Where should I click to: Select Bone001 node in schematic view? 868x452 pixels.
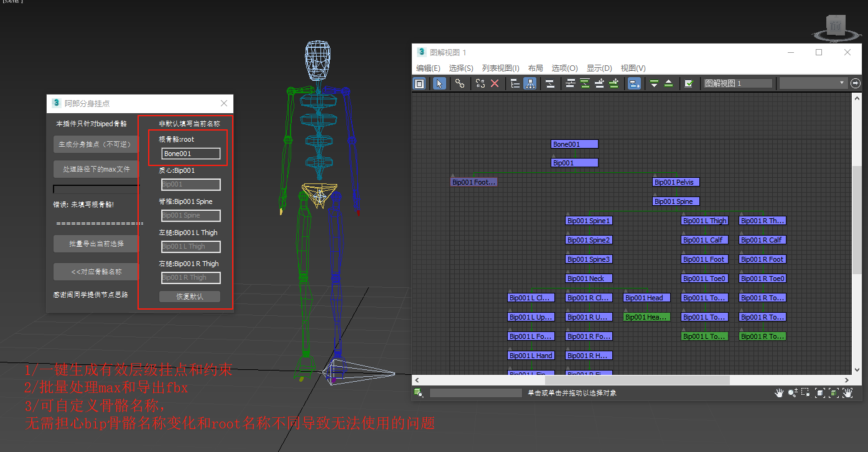[x=574, y=144]
